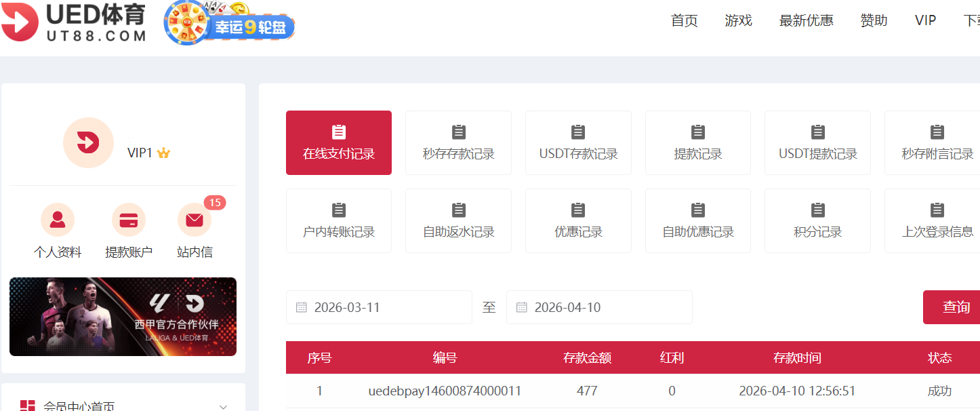Select the 在线支付记录 tab
Image resolution: width=980 pixels, height=411 pixels.
pyautogui.click(x=339, y=142)
